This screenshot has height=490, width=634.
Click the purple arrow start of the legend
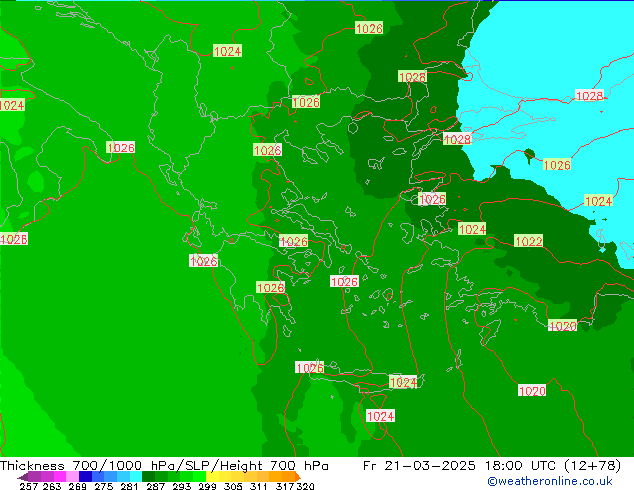point(23,477)
